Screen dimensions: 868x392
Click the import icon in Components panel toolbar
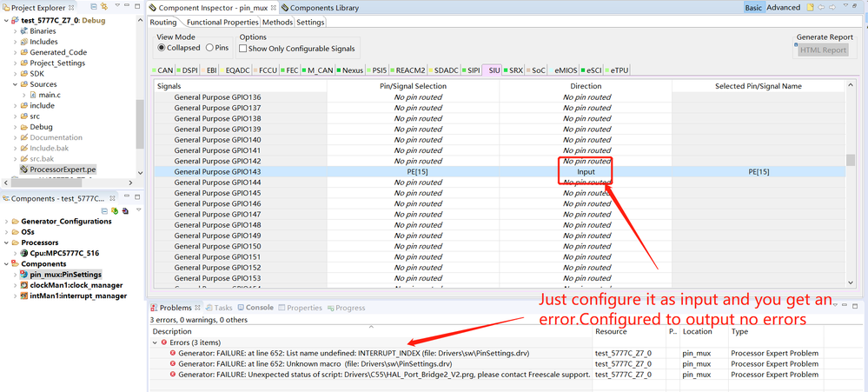[125, 210]
